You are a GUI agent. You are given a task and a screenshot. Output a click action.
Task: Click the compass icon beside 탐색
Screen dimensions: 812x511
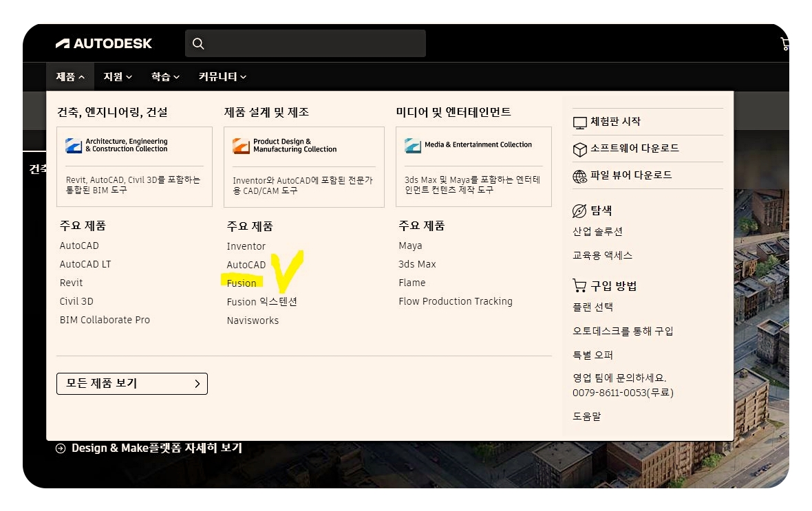pos(579,210)
